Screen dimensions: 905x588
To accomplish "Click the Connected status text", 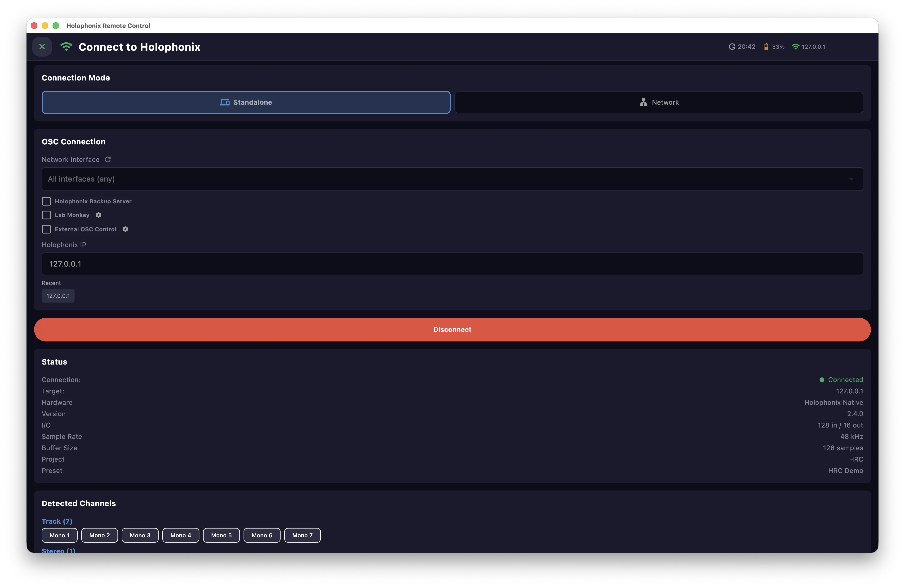I will [845, 380].
